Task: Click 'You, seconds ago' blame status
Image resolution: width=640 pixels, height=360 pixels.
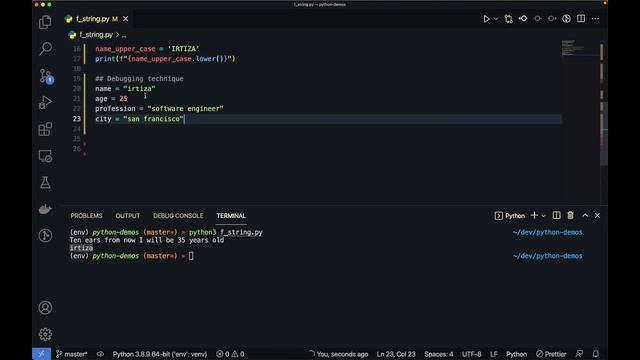Action: click(339, 354)
